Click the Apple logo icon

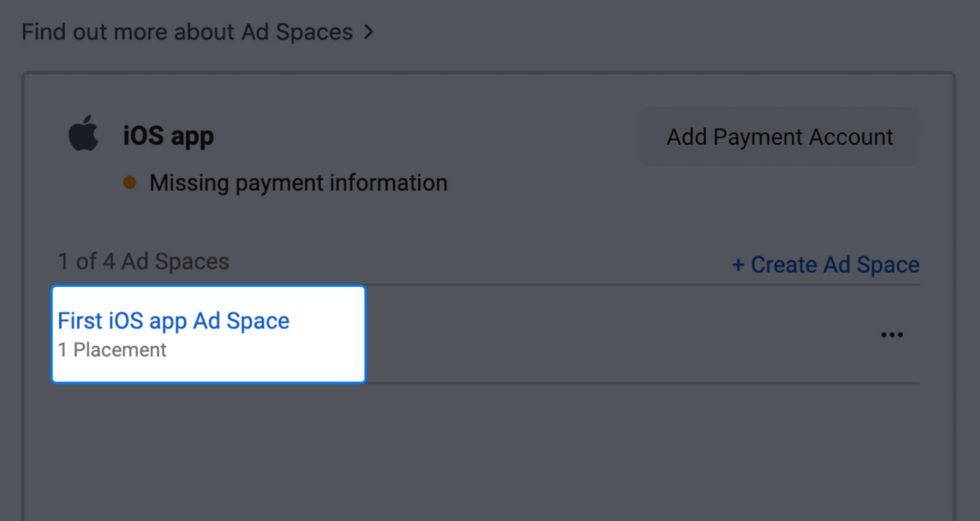click(x=83, y=133)
